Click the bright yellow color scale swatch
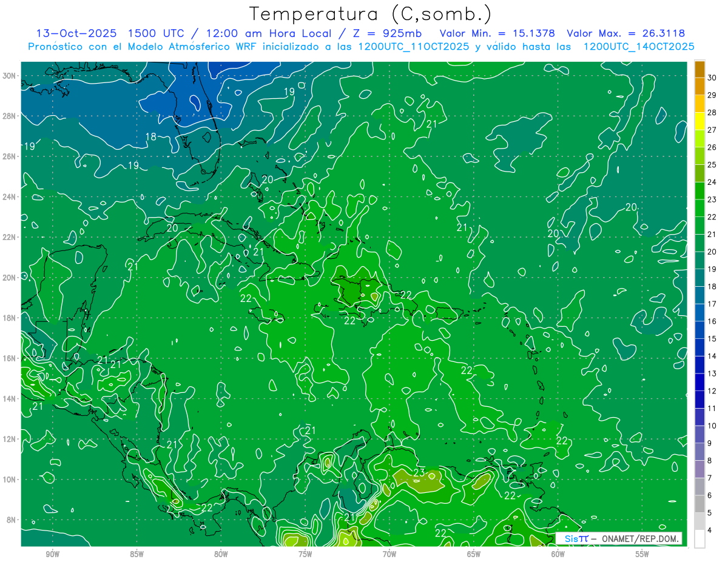Screen dimensions: 728x562 [699, 121]
